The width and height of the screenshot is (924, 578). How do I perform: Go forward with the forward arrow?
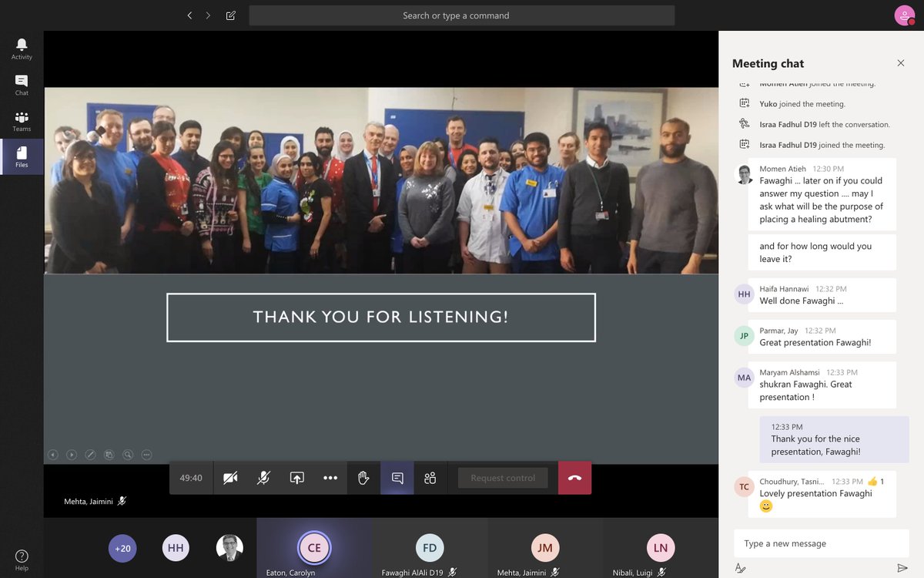208,15
